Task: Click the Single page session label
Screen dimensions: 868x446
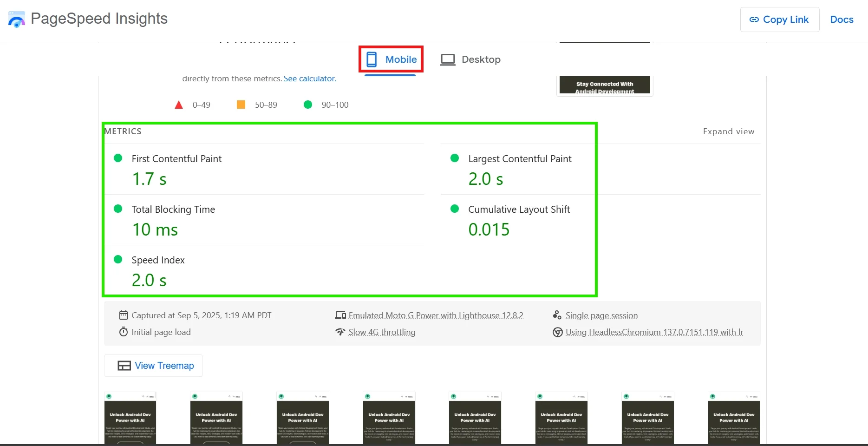Action: pyautogui.click(x=601, y=315)
